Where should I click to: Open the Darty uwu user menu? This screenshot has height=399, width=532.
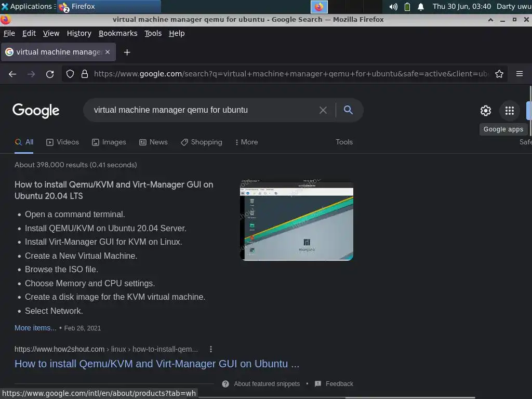[x=514, y=6]
